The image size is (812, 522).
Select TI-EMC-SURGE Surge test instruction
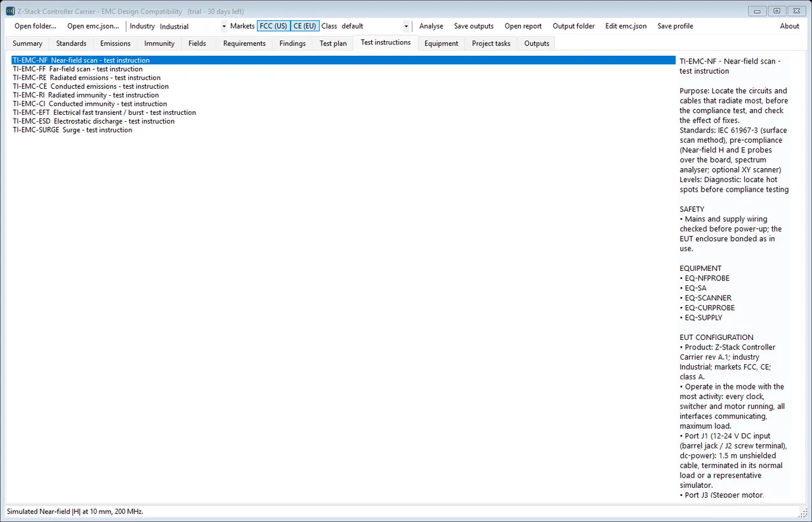point(72,130)
